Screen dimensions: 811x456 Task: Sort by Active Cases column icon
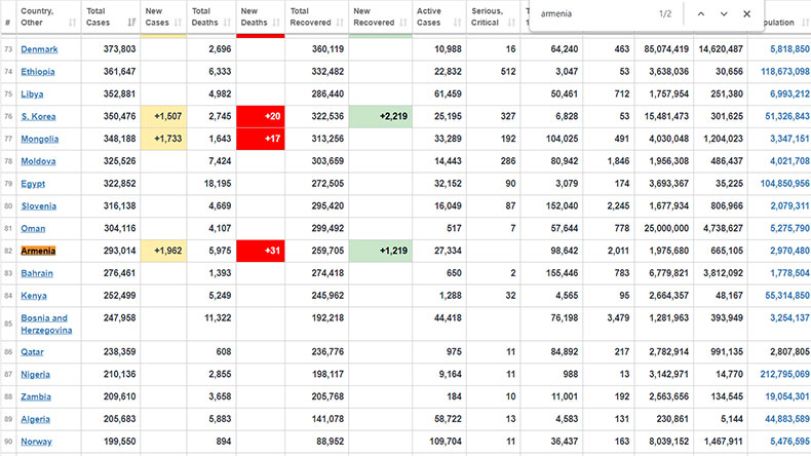(457, 22)
